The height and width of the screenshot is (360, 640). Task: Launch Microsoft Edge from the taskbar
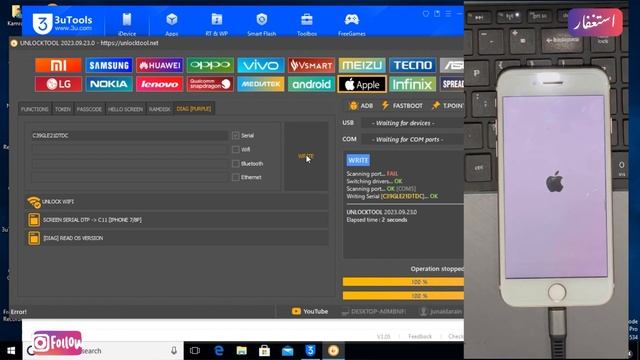pyautogui.click(x=219, y=351)
